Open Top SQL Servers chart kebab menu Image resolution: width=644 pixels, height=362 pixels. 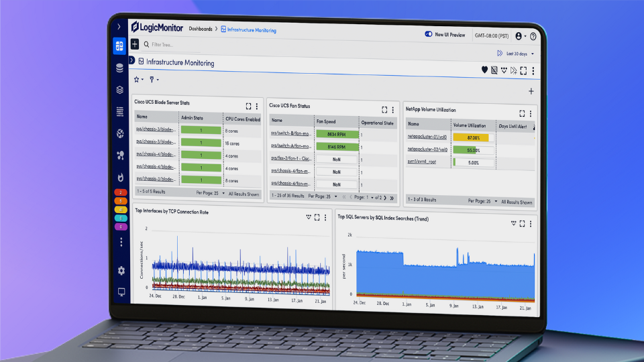click(x=531, y=224)
